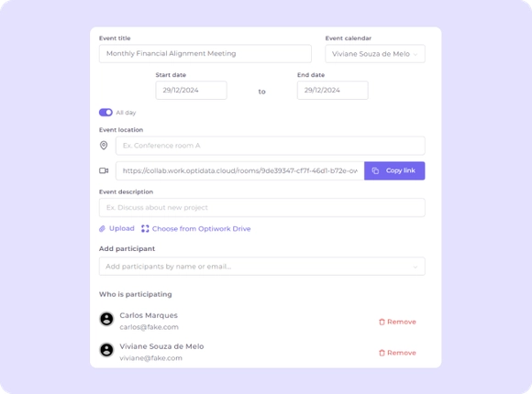Click the Upload link
The image size is (532, 394).
pos(121,228)
